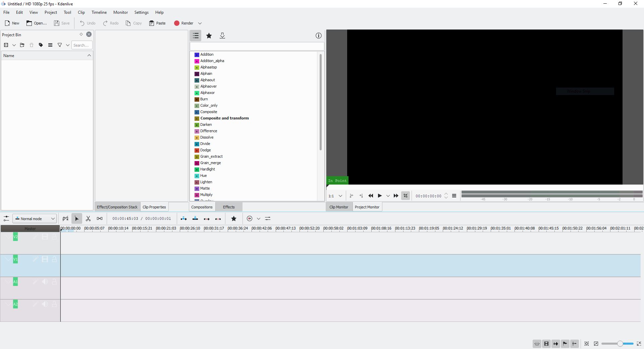Open the composition info panel icon
The width and height of the screenshot is (644, 349).
point(318,36)
